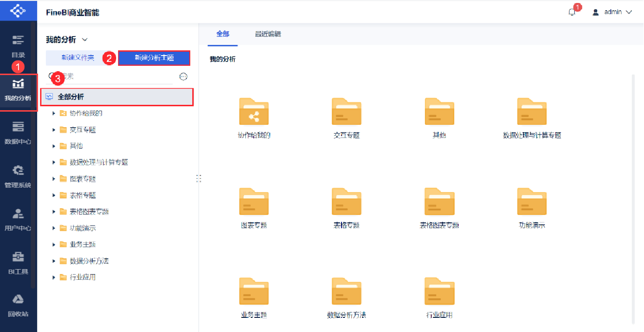Image resolution: width=644 pixels, height=332 pixels.
Task: Open the 我的分析 panel dropdown chevron
Action: [x=84, y=39]
